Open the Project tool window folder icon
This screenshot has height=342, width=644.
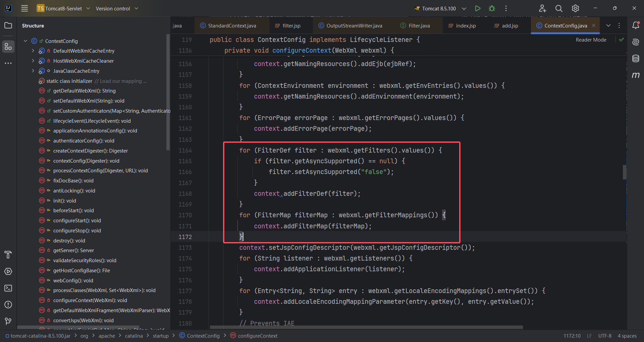click(8, 25)
